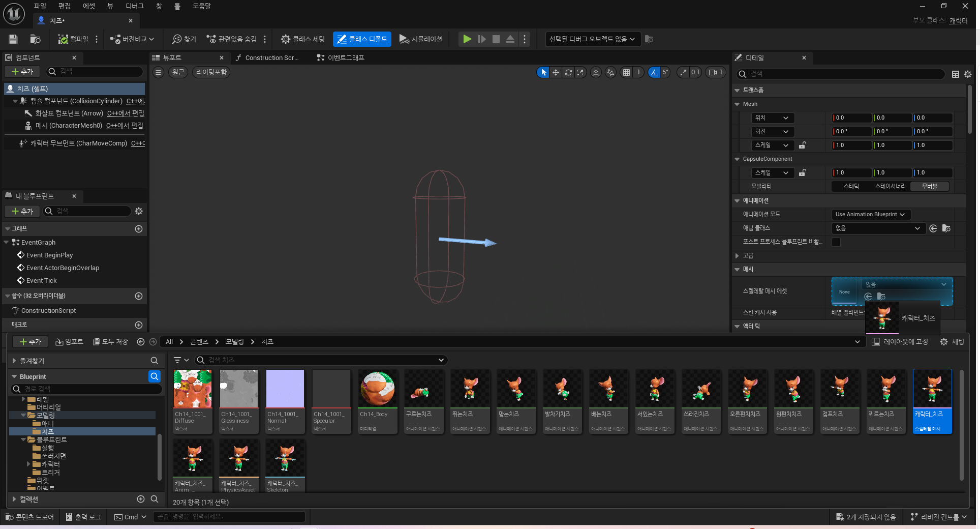This screenshot has width=980, height=529.
Task: Click the 클래스 디폴트 button
Action: [x=362, y=39]
